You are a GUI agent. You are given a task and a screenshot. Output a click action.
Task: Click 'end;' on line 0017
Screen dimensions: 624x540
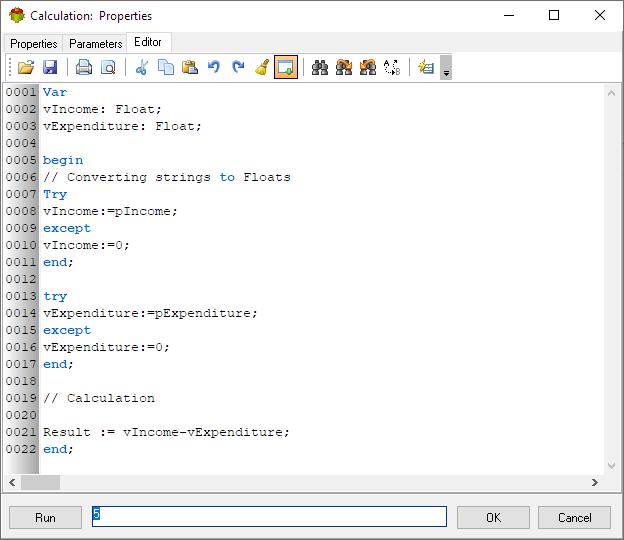point(58,365)
